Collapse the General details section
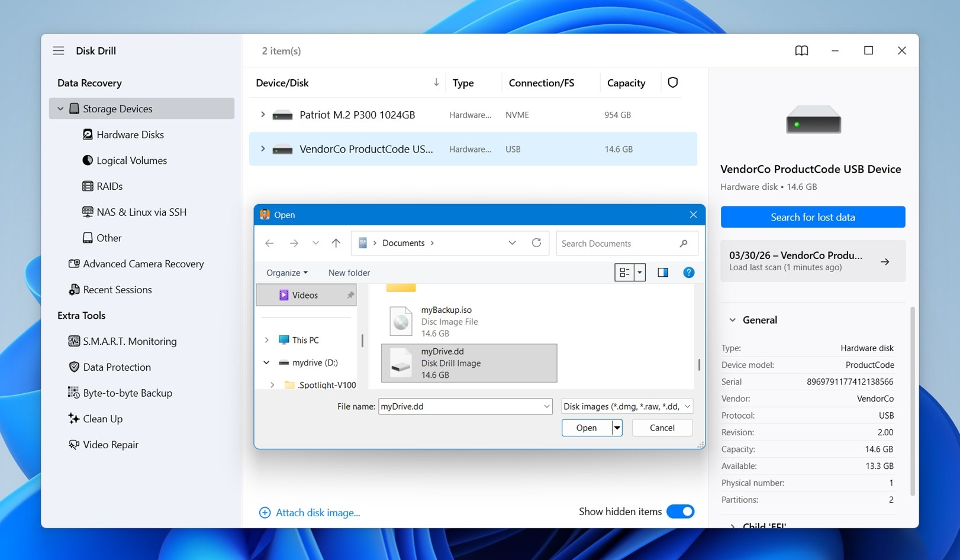This screenshot has width=960, height=560. coord(733,320)
